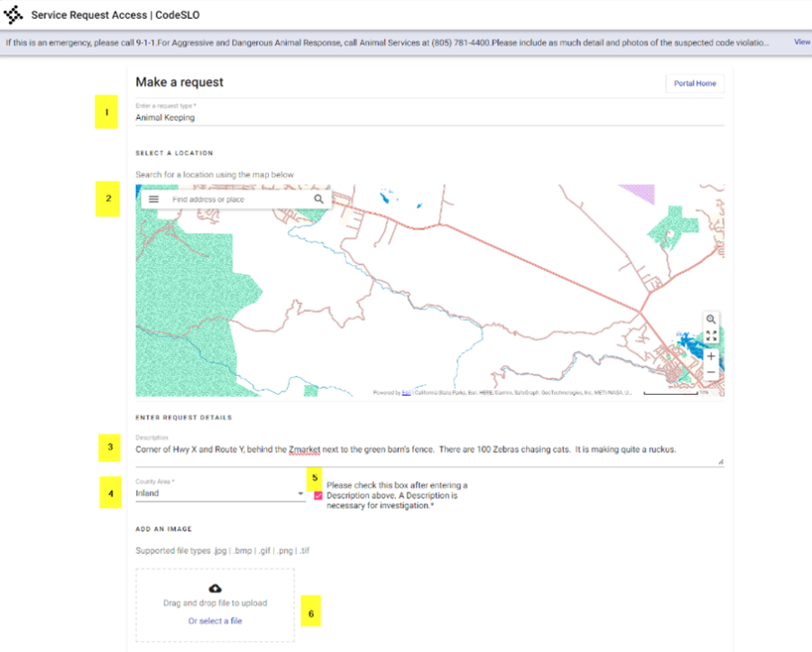The height and width of the screenshot is (652, 812).
Task: Uncheck the description confirmation checkbox
Action: point(318,496)
